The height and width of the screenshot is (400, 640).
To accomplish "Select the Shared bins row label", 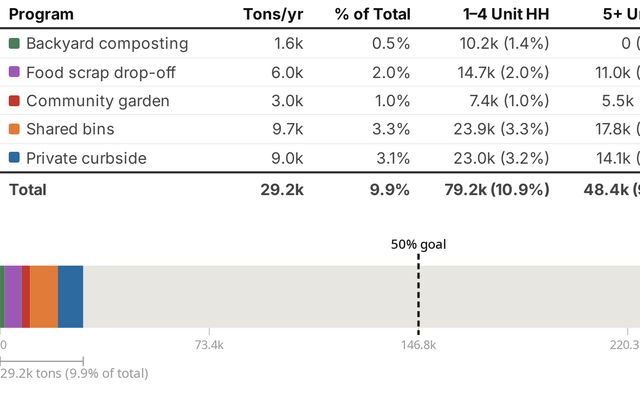I will [70, 130].
